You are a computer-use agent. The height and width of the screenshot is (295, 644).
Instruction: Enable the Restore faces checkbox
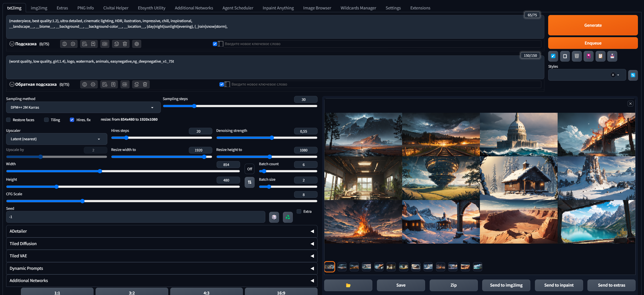click(x=9, y=119)
